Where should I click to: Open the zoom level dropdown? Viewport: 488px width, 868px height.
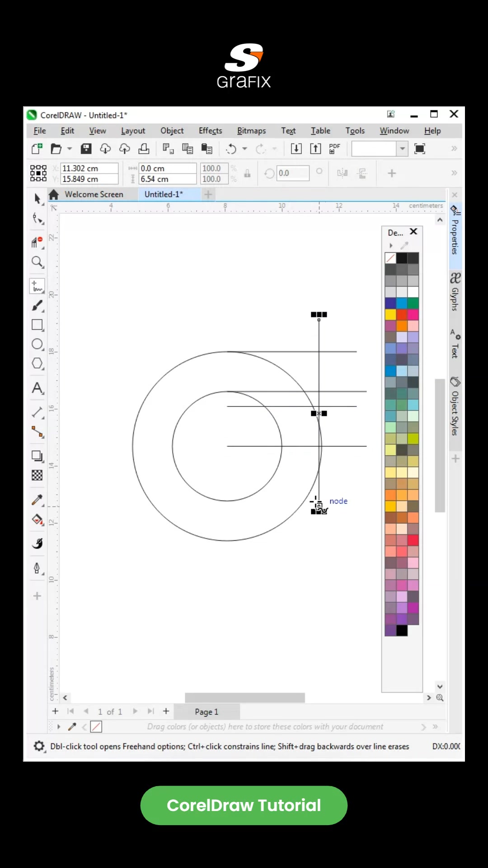point(402,149)
